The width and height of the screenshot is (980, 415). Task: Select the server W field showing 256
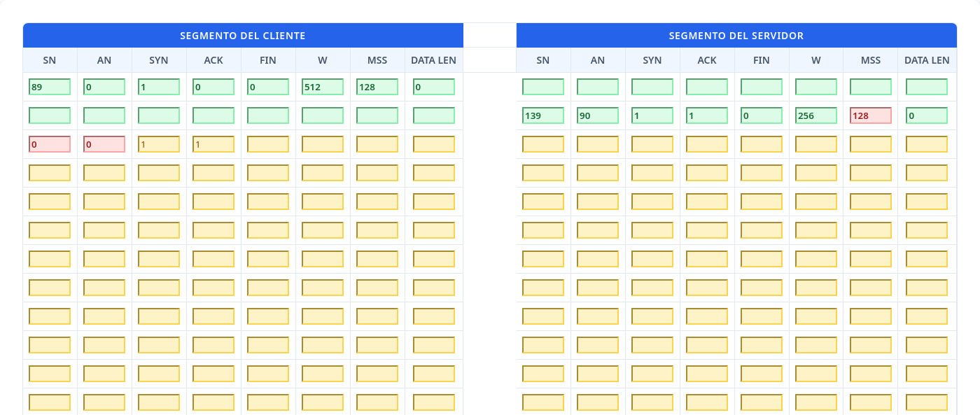pyautogui.click(x=816, y=115)
